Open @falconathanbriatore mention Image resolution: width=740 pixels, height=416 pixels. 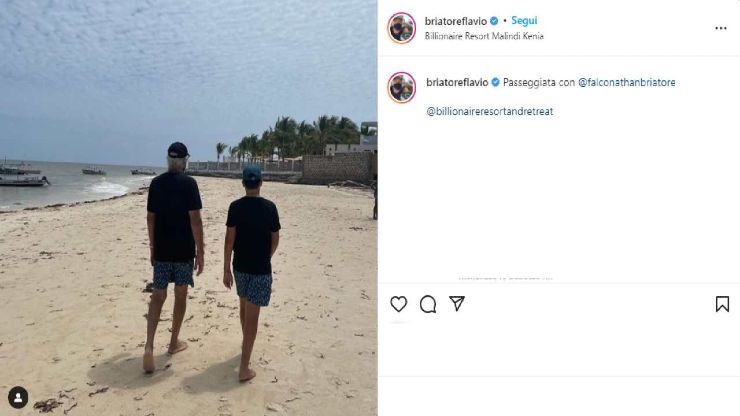626,82
